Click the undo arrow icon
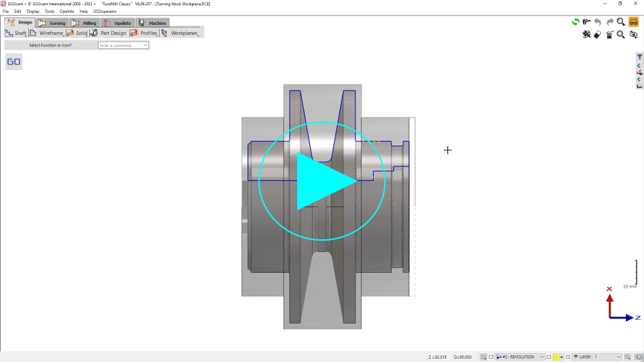The image size is (644, 362). [598, 22]
